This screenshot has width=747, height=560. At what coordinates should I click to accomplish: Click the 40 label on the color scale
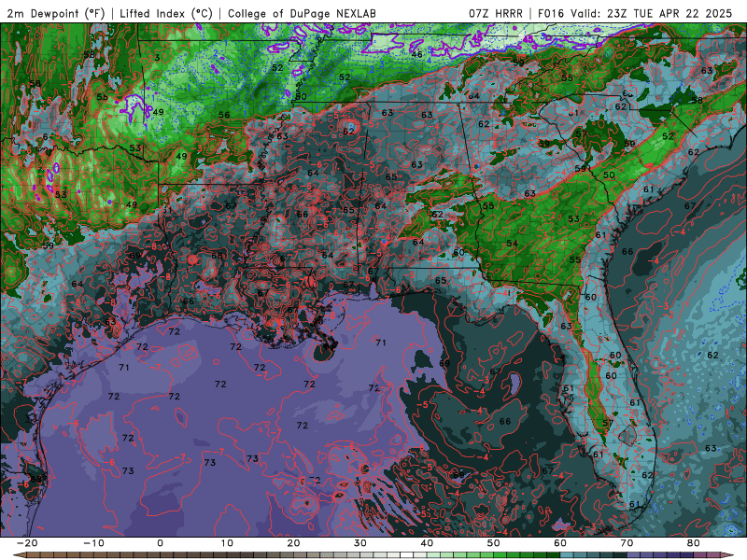[x=427, y=543]
